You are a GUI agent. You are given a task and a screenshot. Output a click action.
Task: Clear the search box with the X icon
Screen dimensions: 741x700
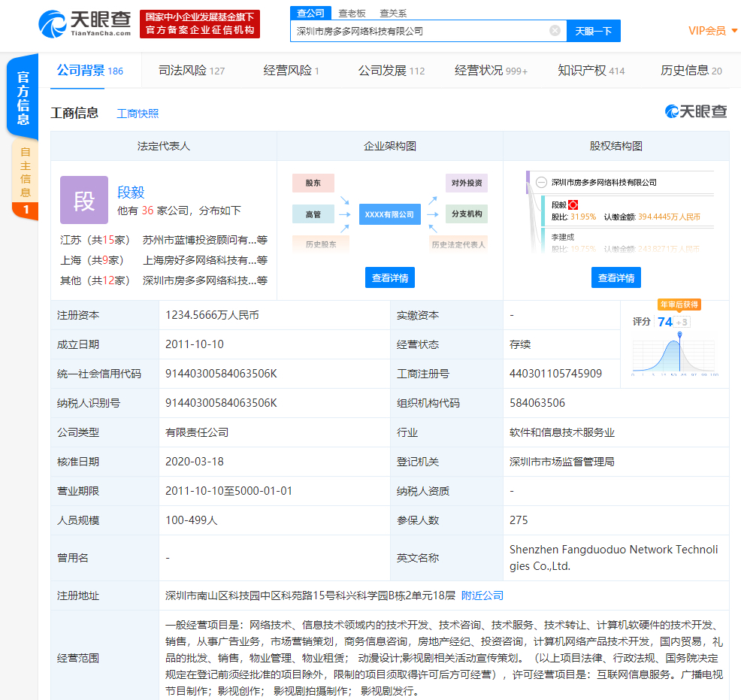[x=555, y=31]
